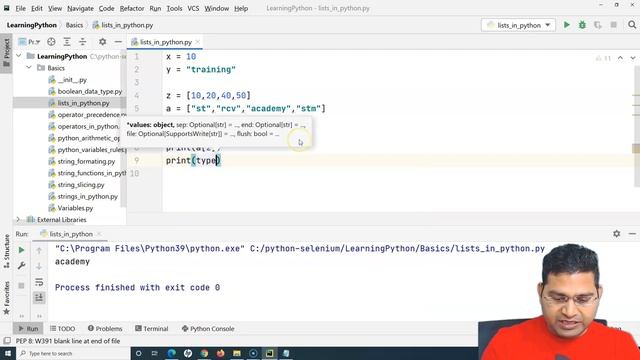
Task: Open the File menu
Action: point(20,8)
